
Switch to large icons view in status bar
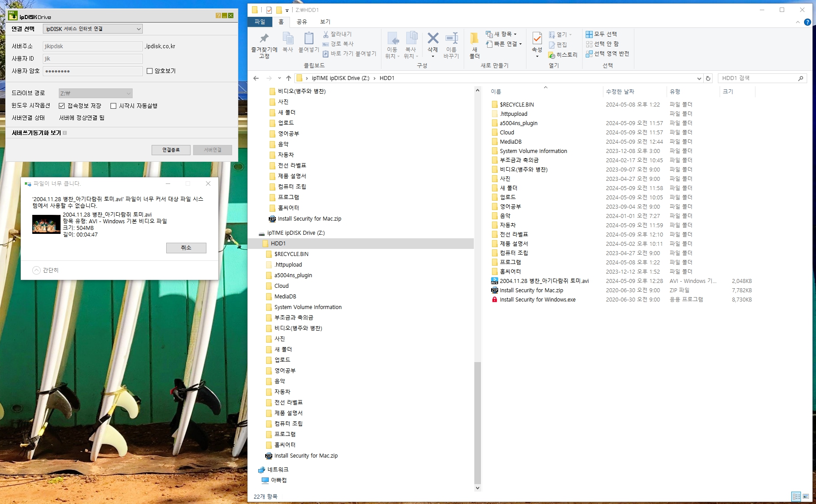tap(806, 496)
